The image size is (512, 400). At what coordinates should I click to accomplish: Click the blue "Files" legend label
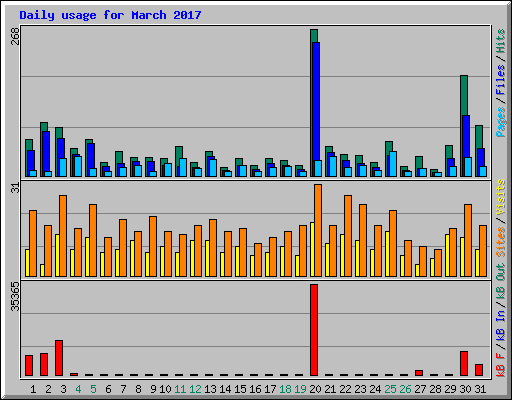tap(500, 79)
